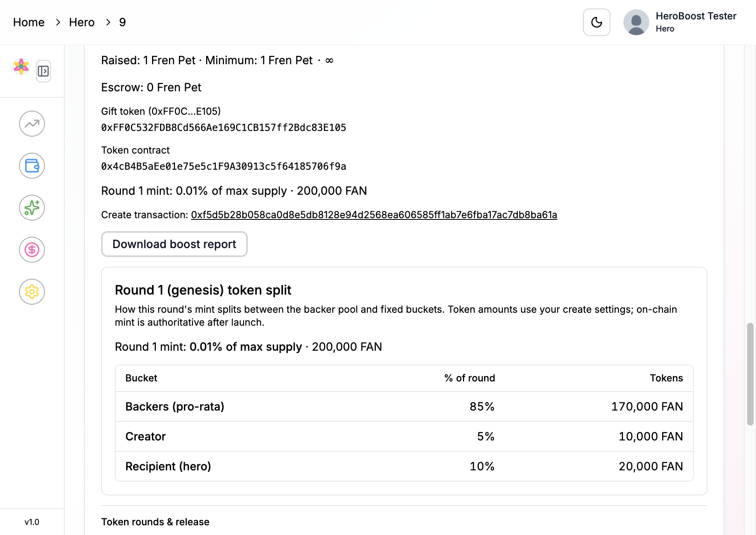Click the 20,000 FAN token value
Screen dimensions: 756x535
(x=650, y=466)
